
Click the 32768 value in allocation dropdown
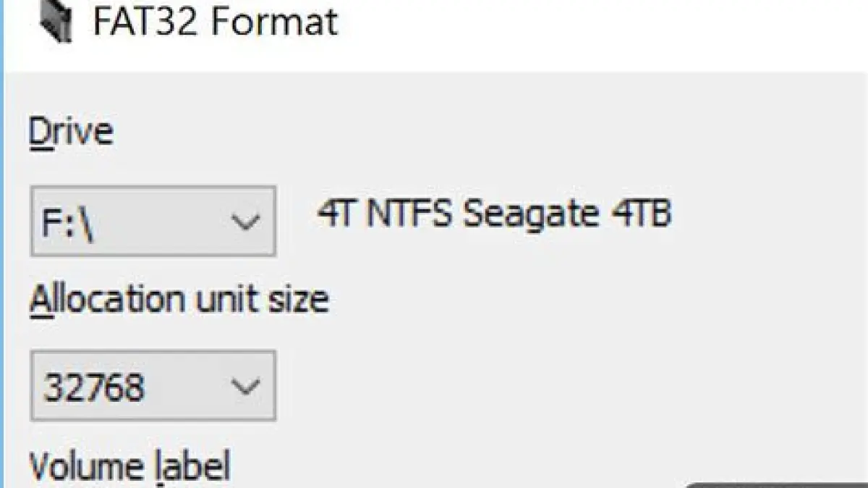(94, 387)
